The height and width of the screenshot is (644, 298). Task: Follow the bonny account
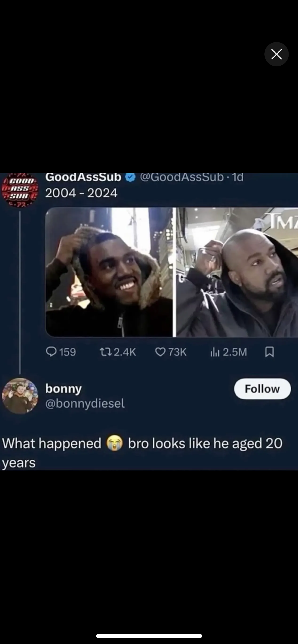coord(262,389)
